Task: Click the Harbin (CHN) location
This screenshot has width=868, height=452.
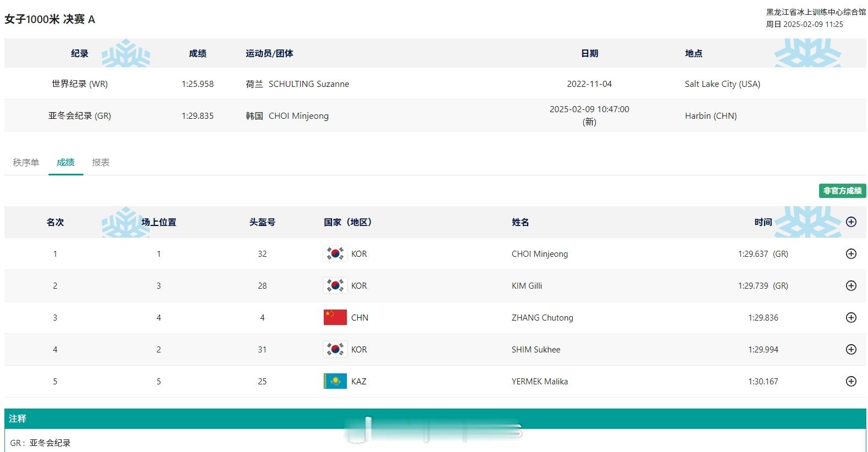Action: coord(711,115)
